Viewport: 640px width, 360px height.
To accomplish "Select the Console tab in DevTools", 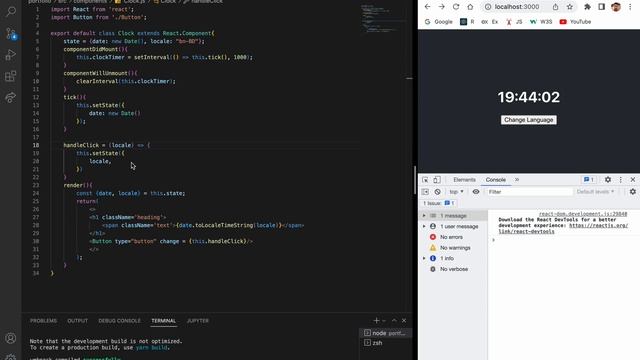I will pyautogui.click(x=496, y=180).
